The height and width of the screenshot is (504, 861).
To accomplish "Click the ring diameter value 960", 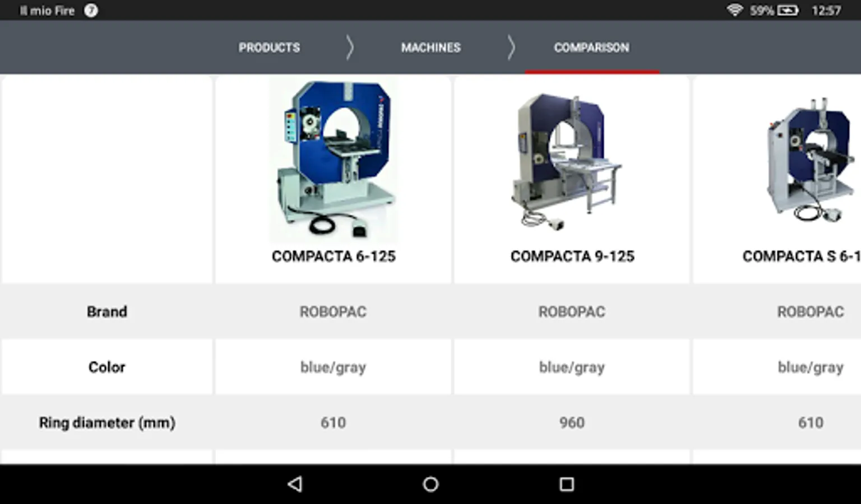I will click(572, 422).
